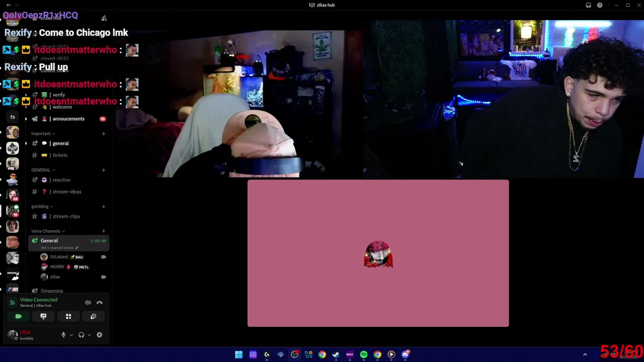Open the stream-ideas channel

tap(68, 192)
